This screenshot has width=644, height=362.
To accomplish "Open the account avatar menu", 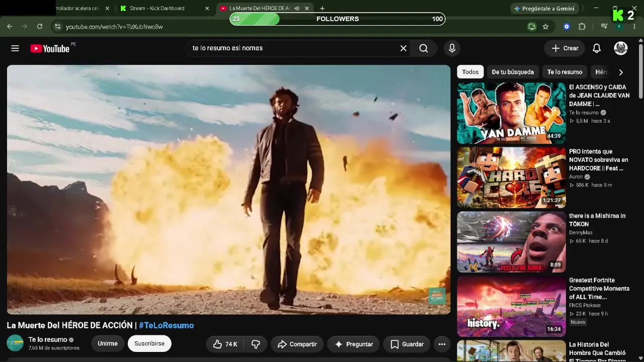I will coord(621,48).
